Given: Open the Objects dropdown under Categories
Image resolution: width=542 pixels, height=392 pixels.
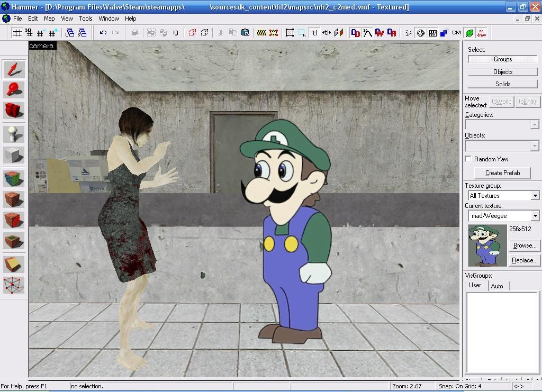Looking at the screenshot, I should point(535,146).
